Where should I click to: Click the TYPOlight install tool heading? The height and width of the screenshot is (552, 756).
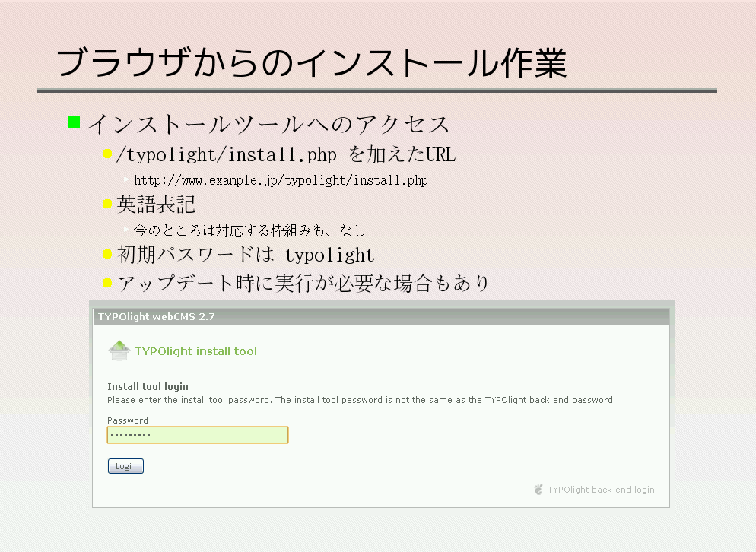(195, 351)
